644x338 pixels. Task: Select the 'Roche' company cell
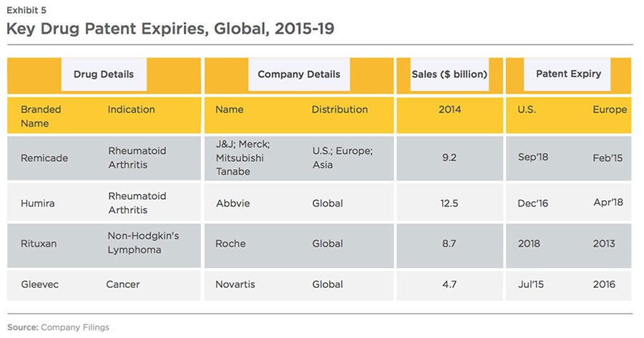pyautogui.click(x=230, y=243)
